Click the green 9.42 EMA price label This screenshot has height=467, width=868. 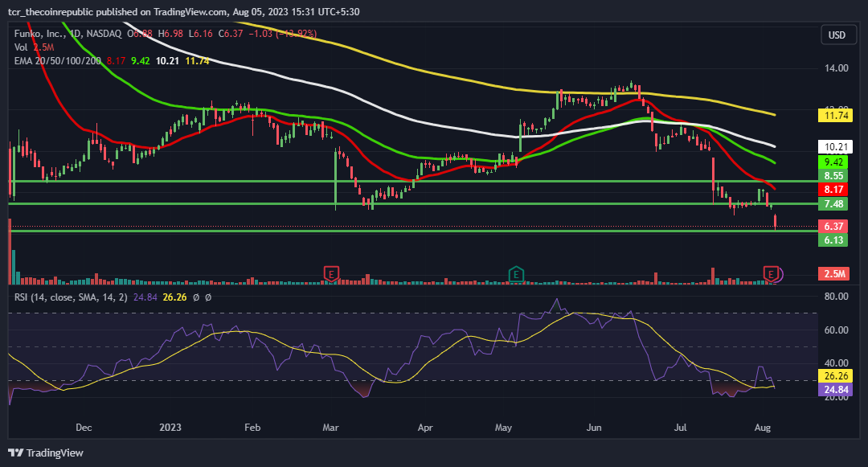tap(833, 162)
